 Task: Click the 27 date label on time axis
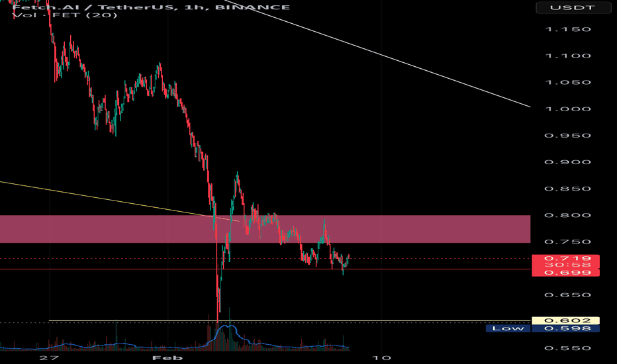pyautogui.click(x=49, y=357)
